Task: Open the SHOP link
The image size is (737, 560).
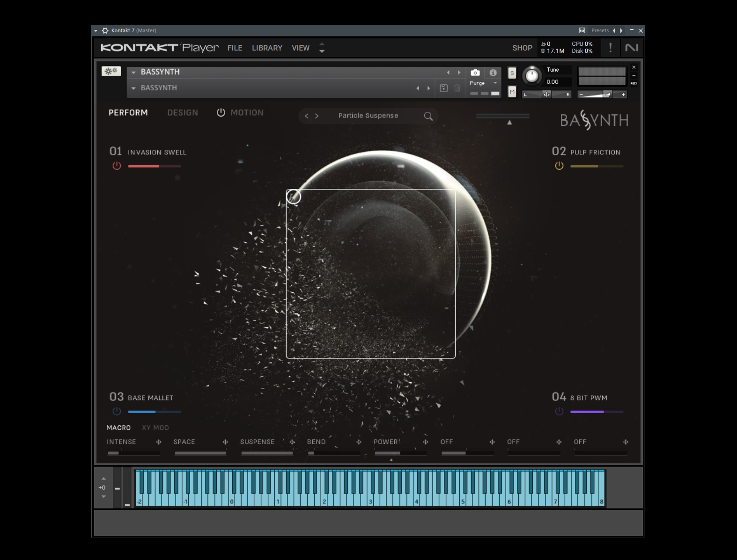Action: 522,48
